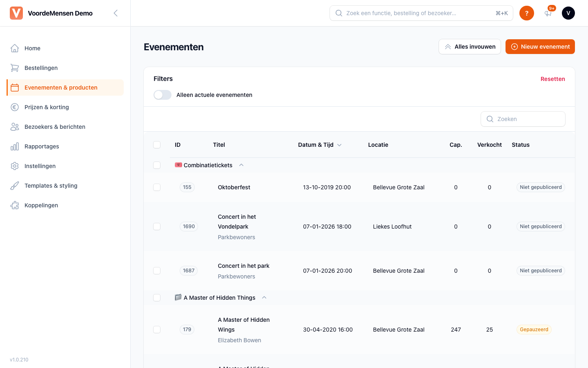588x368 pixels.
Task: Click the Koppelingen puzzle piece icon
Action: pos(15,205)
